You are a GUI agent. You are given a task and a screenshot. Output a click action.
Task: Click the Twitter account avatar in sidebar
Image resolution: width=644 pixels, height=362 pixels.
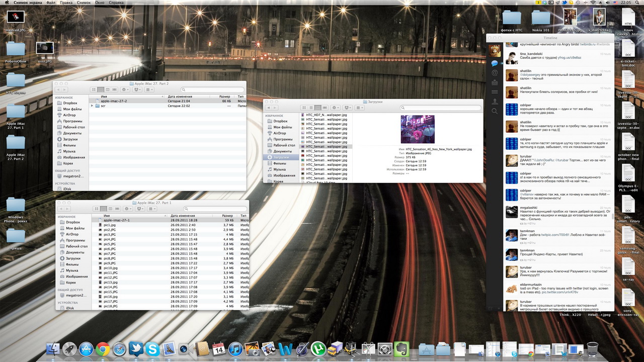tap(495, 50)
